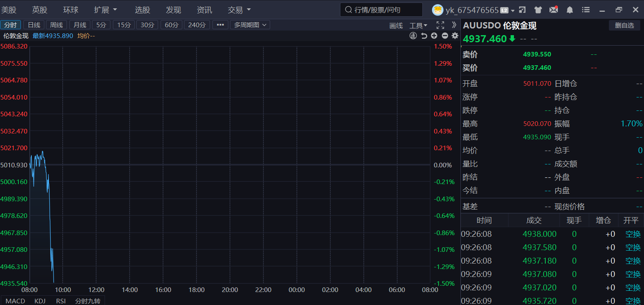
Task: Zoom out chart with minus icon
Action: (445, 36)
